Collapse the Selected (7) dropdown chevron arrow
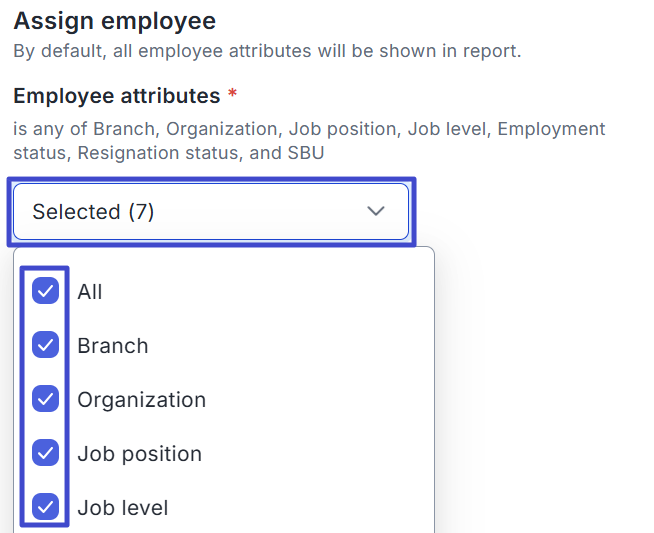The height and width of the screenshot is (533, 654). [x=376, y=211]
